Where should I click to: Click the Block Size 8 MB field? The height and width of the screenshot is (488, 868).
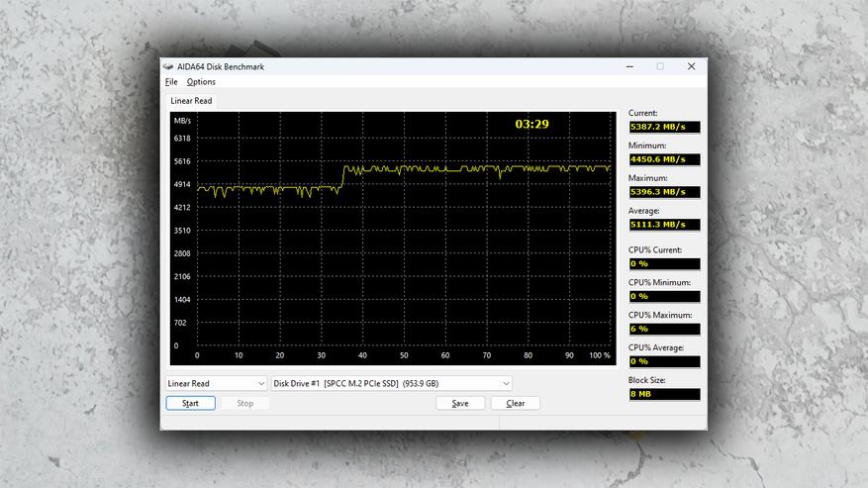click(664, 394)
